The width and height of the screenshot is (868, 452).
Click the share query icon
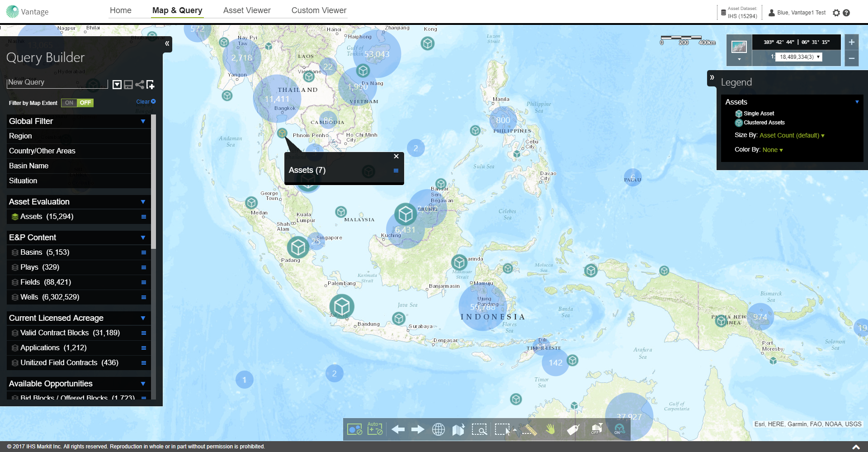click(x=140, y=85)
